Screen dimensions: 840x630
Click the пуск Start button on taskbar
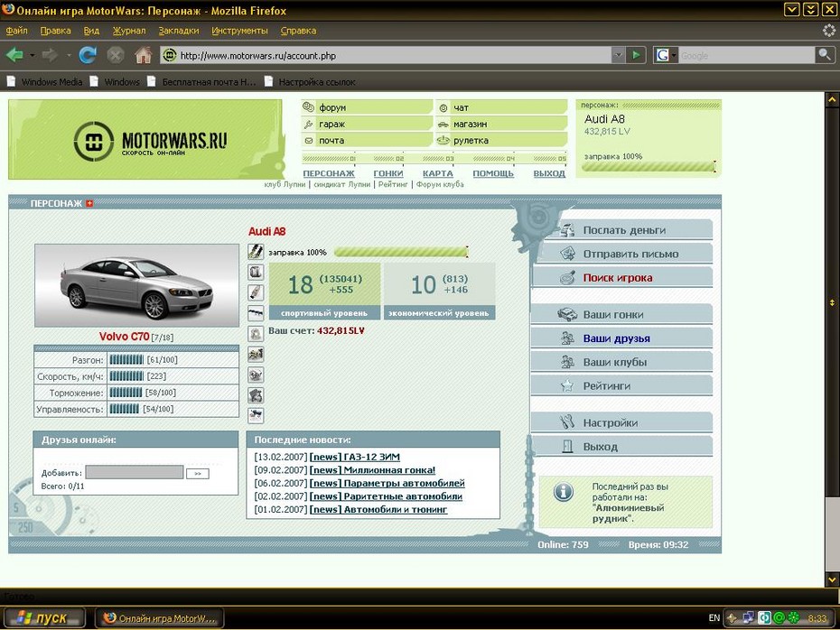point(42,617)
